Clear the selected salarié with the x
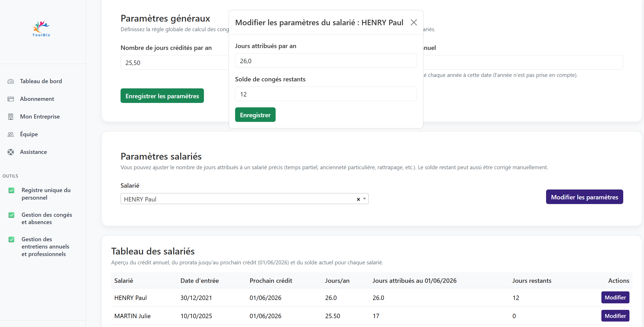Screen dimensions: 644x327 click(358, 199)
